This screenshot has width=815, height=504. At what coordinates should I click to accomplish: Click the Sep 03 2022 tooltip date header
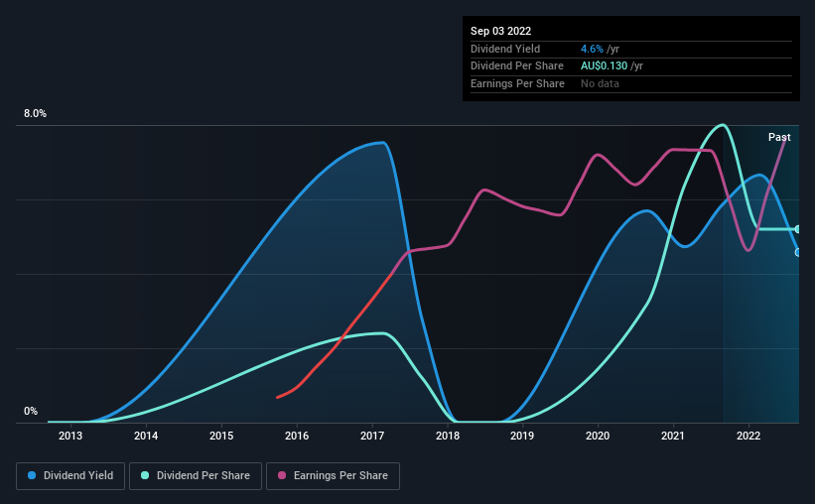coord(500,31)
